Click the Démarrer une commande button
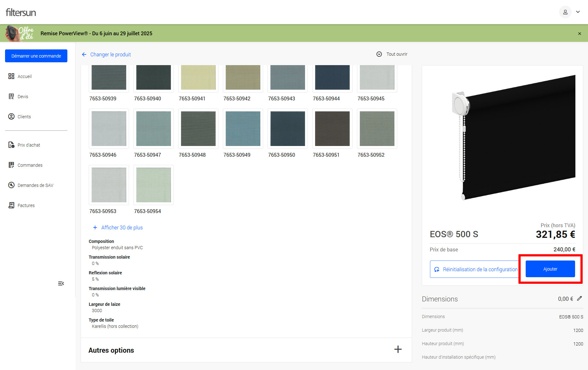Screen dimensions: 588x370 pos(36,56)
